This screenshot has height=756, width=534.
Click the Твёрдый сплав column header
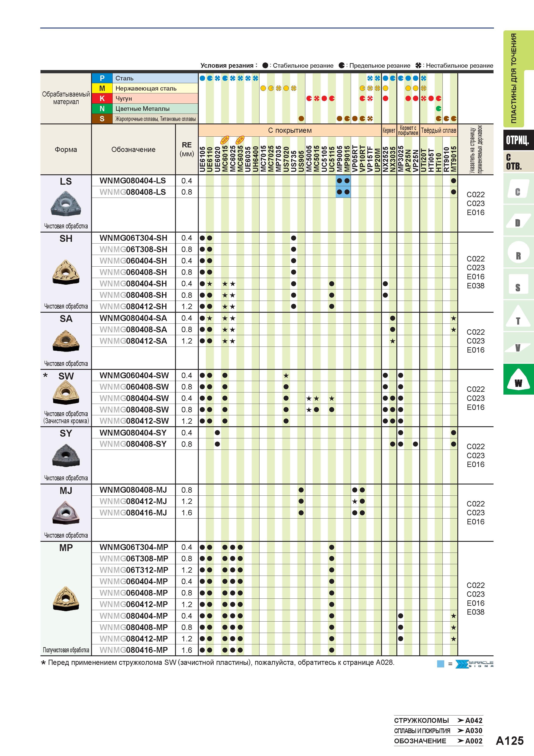tap(439, 130)
